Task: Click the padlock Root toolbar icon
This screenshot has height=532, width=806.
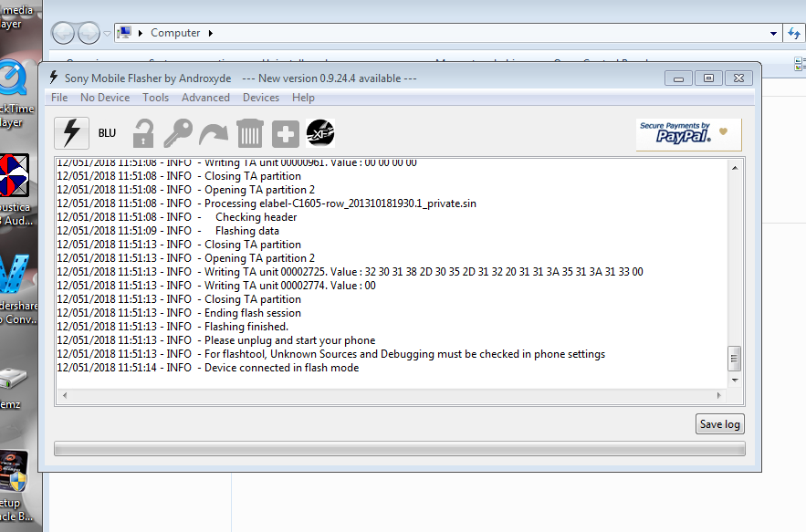Action: point(143,133)
